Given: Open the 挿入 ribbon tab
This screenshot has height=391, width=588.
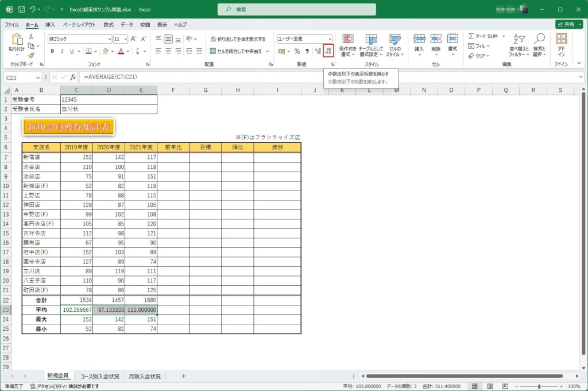Looking at the screenshot, I should [51, 25].
